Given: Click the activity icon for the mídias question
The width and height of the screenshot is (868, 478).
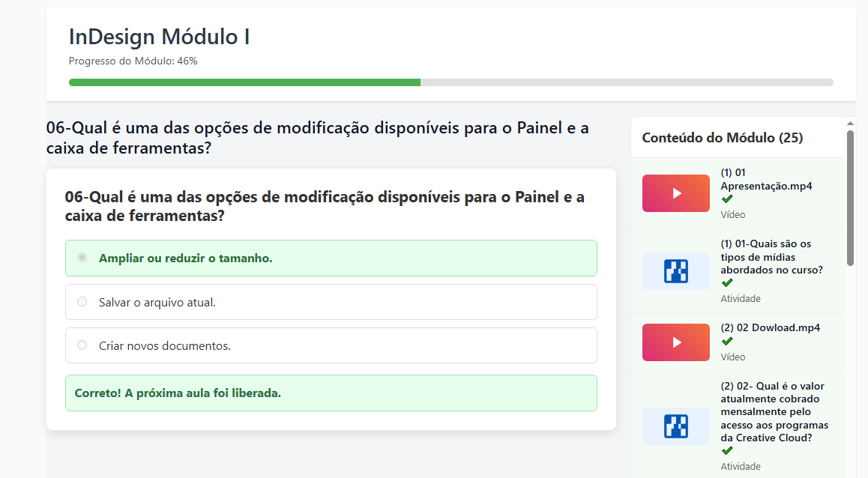Looking at the screenshot, I should click(x=675, y=270).
